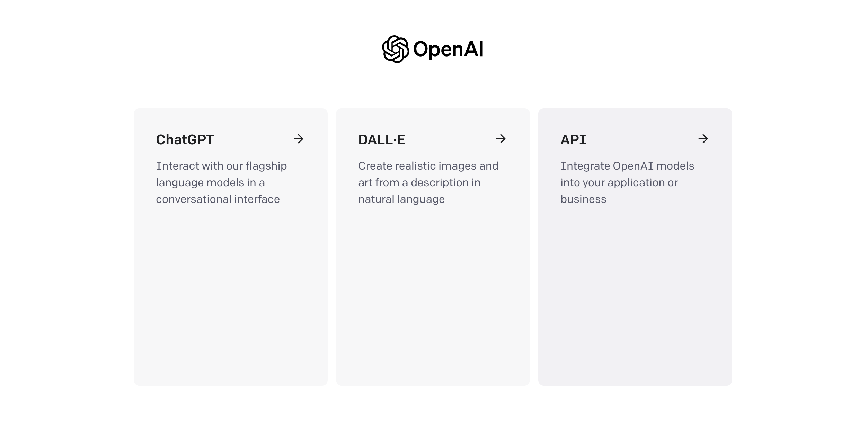This screenshot has height=439, width=868.
Task: Click the empty lower area of the DALL·E card
Action: (x=433, y=295)
